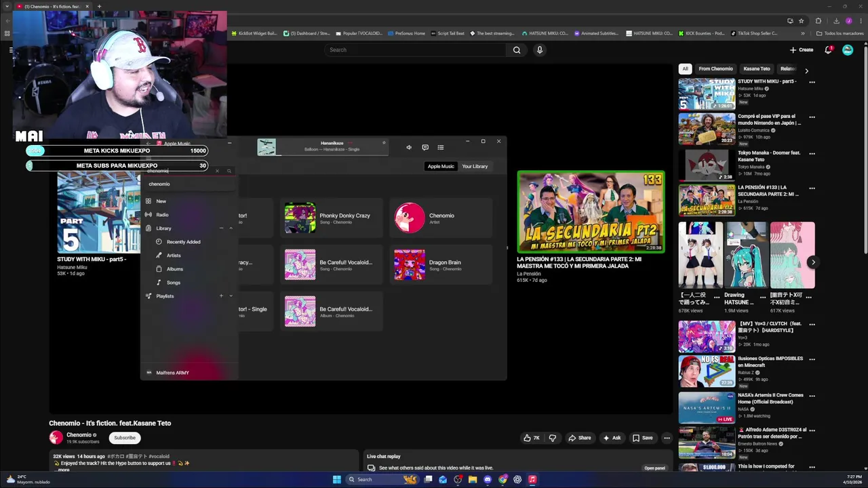
Task: Open Recently Added in Library
Action: (190, 242)
